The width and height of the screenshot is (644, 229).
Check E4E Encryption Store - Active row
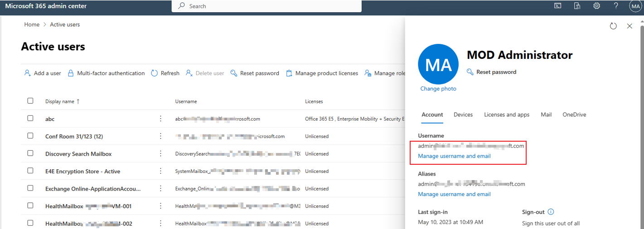30,171
